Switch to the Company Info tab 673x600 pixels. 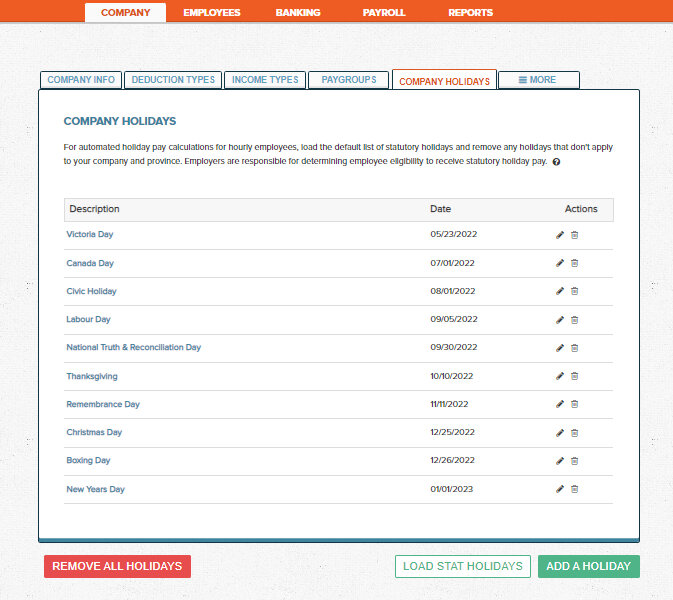click(x=81, y=80)
